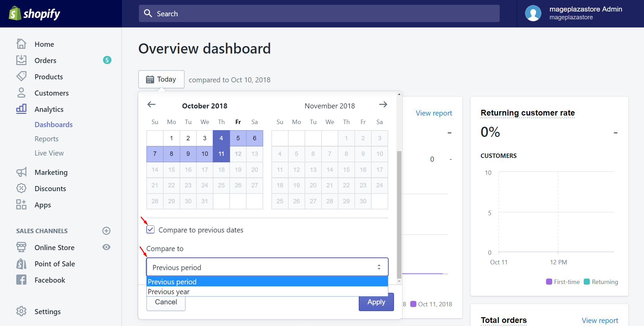Screen dimensions: 644x326
Task: Click the Discounts percent badge icon
Action: point(21,188)
